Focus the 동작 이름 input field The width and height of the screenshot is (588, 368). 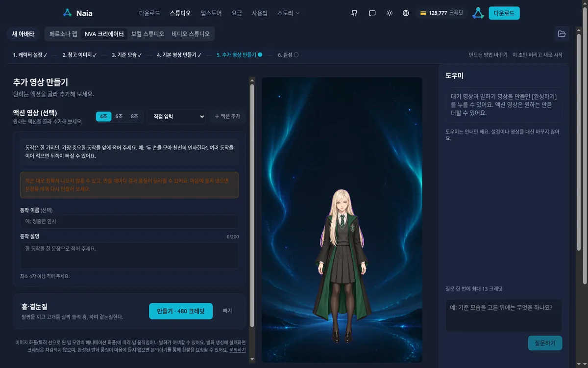point(129,221)
